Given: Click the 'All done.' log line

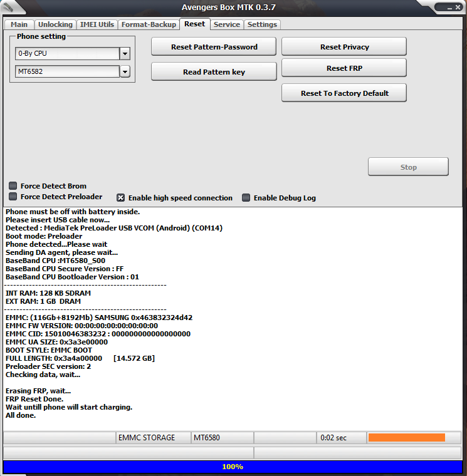Looking at the screenshot, I should [x=21, y=415].
